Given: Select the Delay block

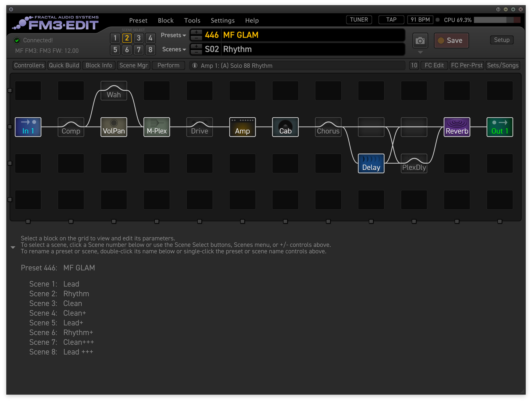Looking at the screenshot, I should coord(371,163).
